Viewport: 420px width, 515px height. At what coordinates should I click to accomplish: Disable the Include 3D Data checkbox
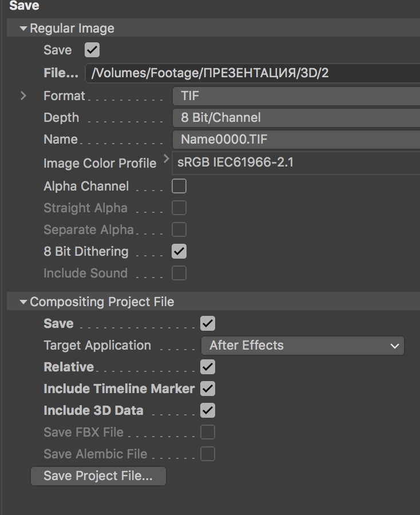point(208,410)
